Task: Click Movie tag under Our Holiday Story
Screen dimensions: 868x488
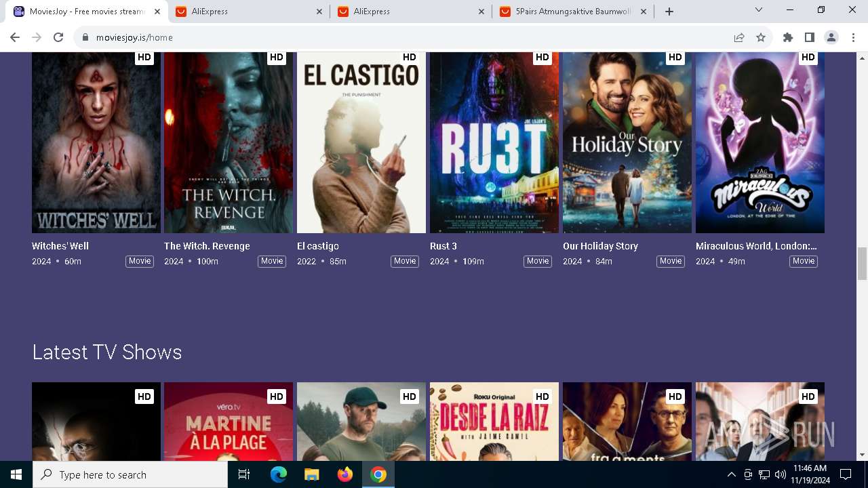Action: (x=671, y=261)
